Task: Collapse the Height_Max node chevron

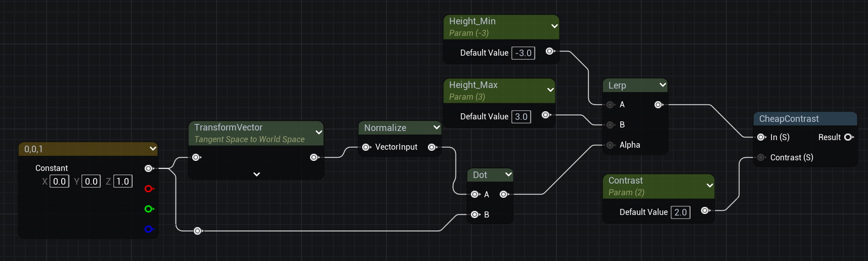Action: click(550, 90)
